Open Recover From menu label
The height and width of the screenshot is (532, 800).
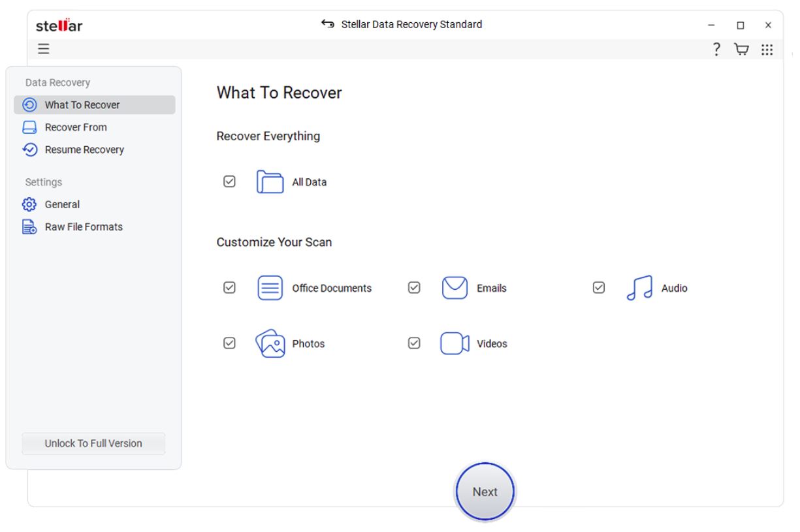point(76,127)
